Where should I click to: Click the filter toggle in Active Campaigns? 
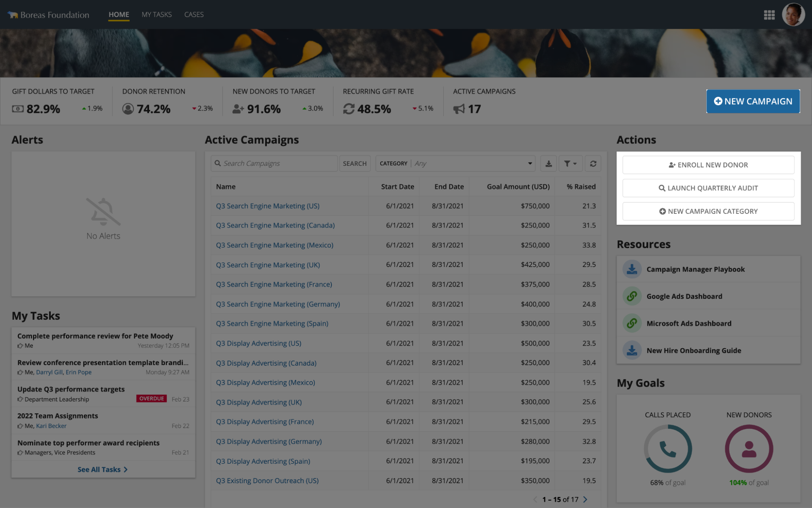(570, 163)
